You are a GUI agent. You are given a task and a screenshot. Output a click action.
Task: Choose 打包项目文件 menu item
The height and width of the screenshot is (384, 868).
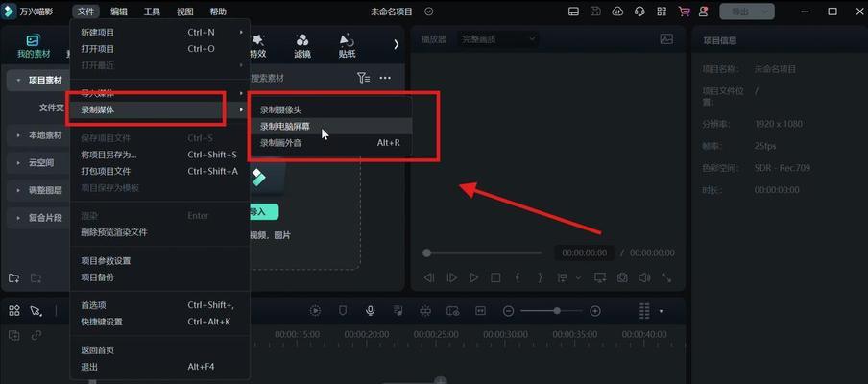coord(160,171)
